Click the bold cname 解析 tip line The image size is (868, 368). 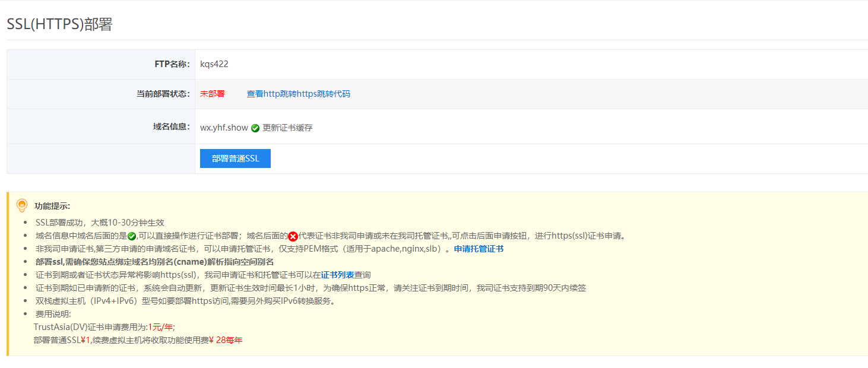coord(154,262)
